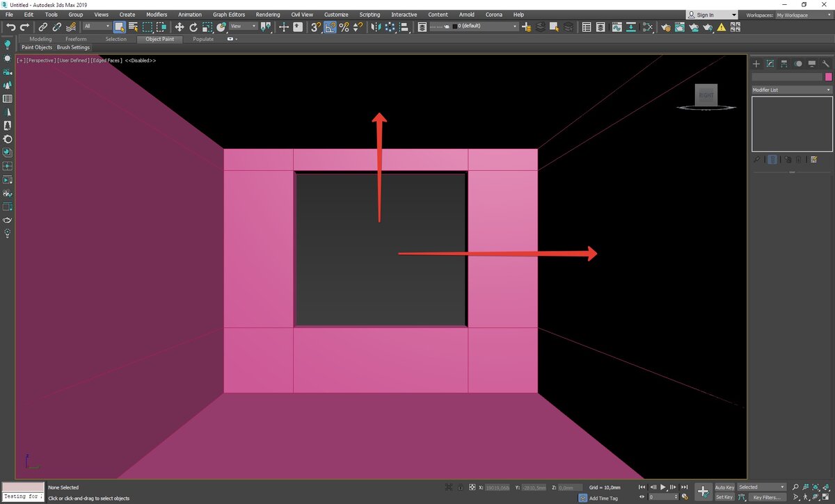This screenshot has width=835, height=504.
Task: Switch to the Populate ribbon tab
Action: point(203,39)
